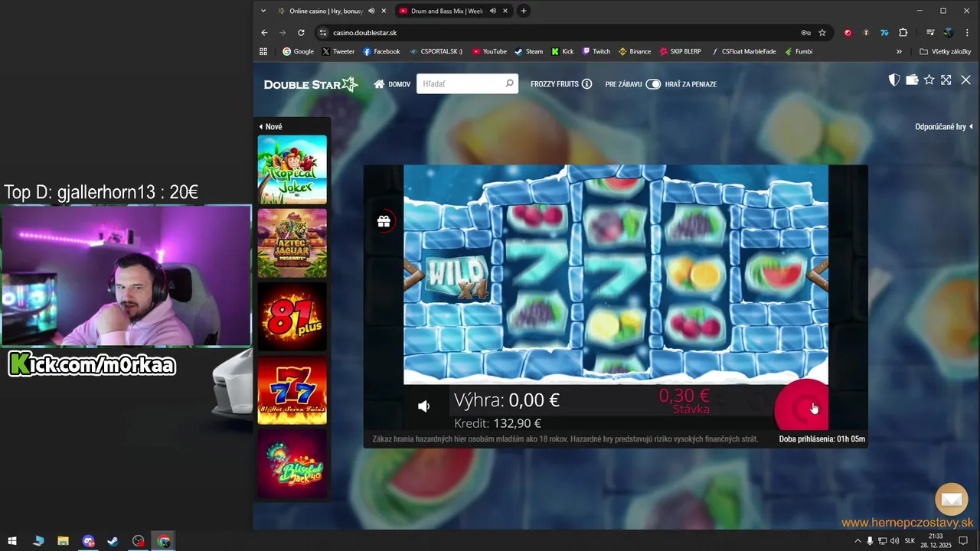Open File Explorer from taskbar
The height and width of the screenshot is (551, 980).
[x=63, y=541]
